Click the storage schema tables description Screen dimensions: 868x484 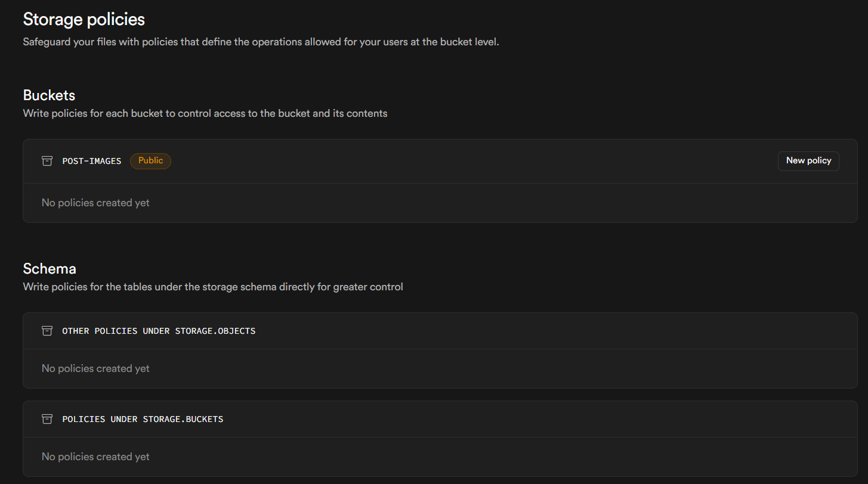point(213,287)
